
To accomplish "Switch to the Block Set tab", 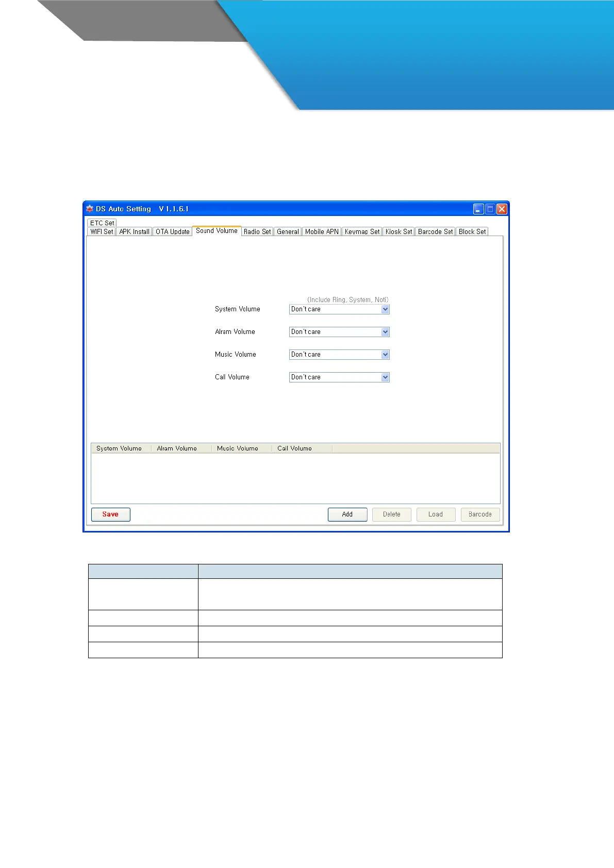I will pyautogui.click(x=472, y=231).
